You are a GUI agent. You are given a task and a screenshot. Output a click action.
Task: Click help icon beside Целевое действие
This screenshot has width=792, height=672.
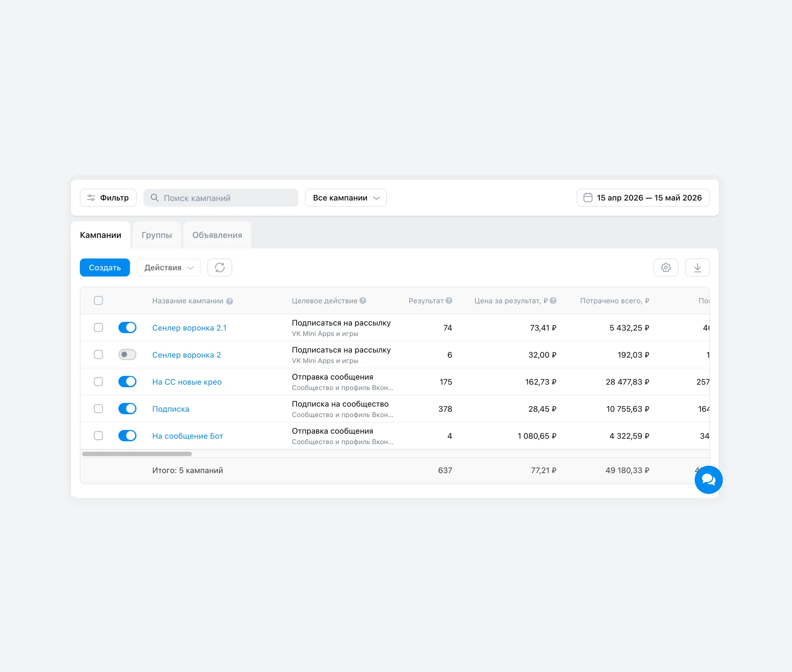363,301
